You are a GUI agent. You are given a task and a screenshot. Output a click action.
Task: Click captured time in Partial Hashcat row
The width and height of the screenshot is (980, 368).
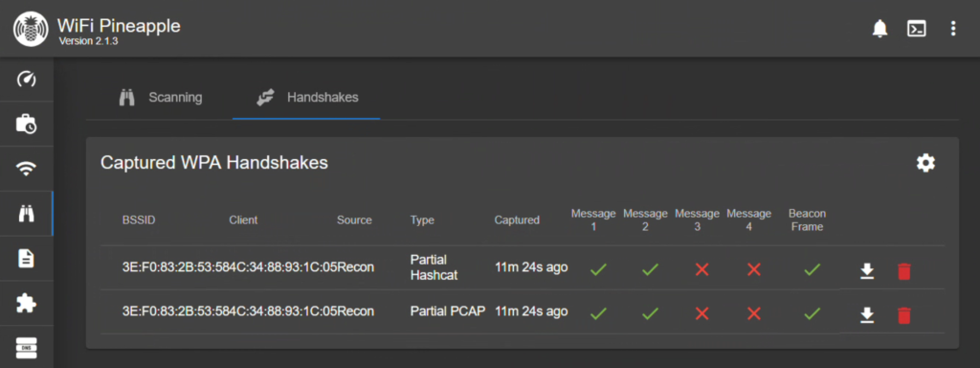point(531,267)
